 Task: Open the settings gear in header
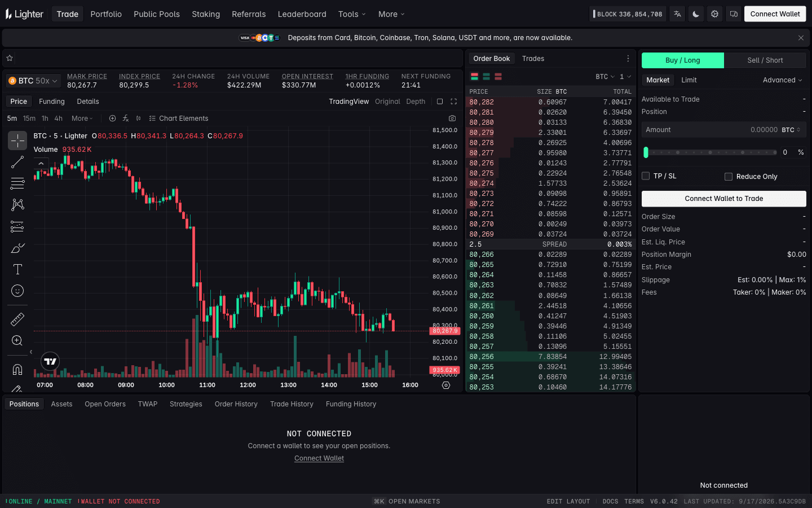click(x=714, y=14)
